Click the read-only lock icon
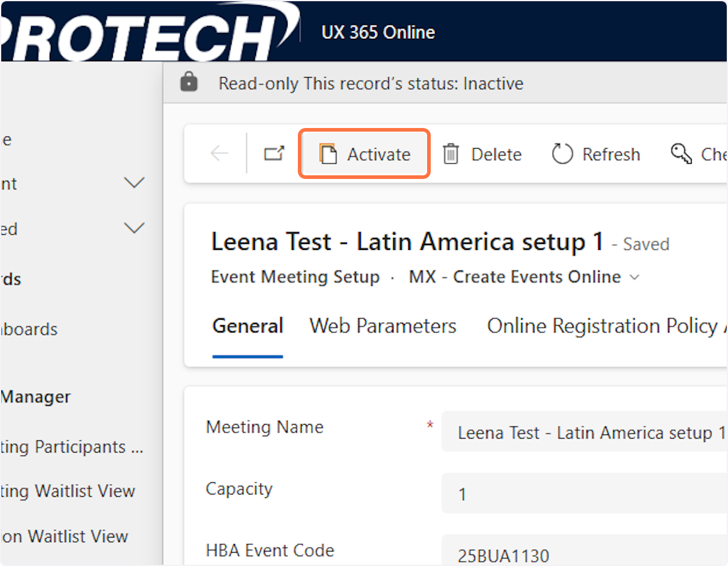The height and width of the screenshot is (566, 728). 189,82
